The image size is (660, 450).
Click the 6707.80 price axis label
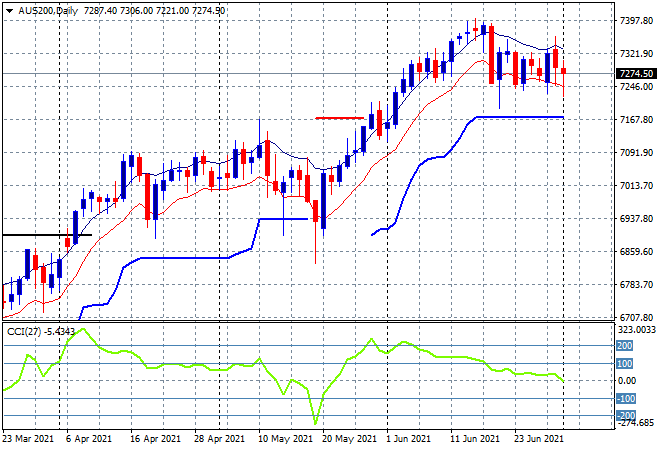(x=636, y=317)
